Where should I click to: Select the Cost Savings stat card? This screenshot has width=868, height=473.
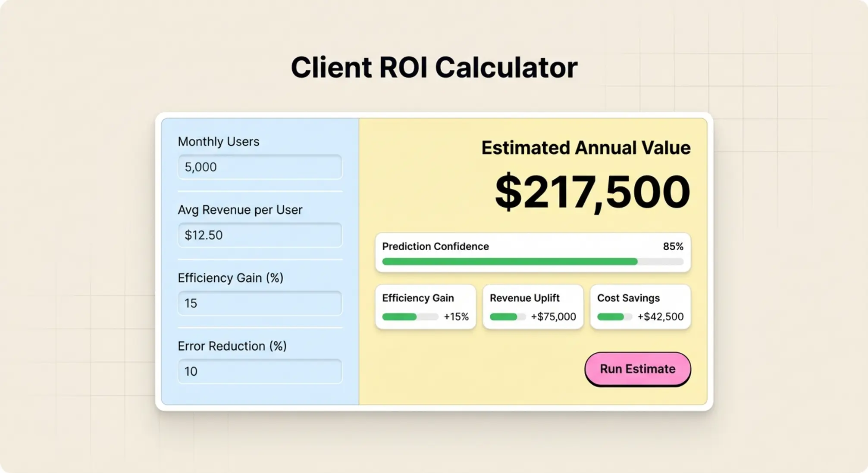[x=640, y=307]
